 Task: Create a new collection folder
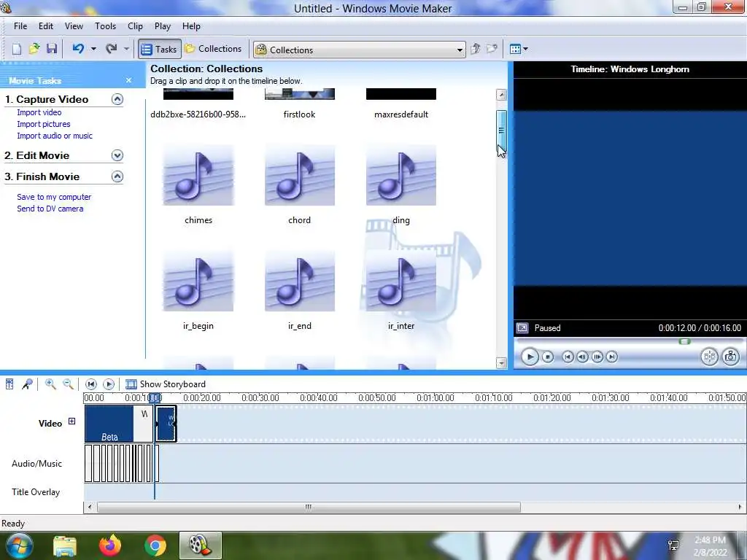pyautogui.click(x=492, y=49)
